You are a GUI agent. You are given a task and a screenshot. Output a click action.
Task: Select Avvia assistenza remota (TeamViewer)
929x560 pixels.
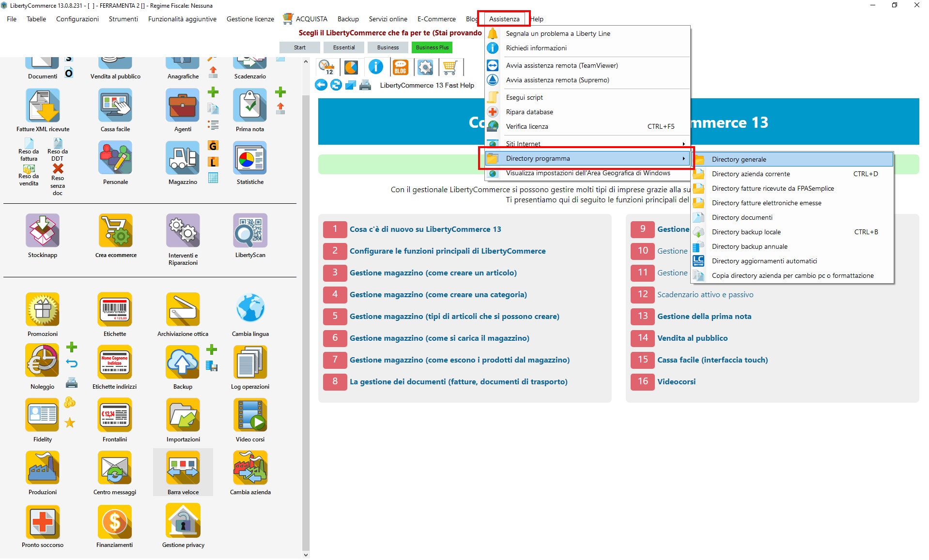pyautogui.click(x=587, y=65)
